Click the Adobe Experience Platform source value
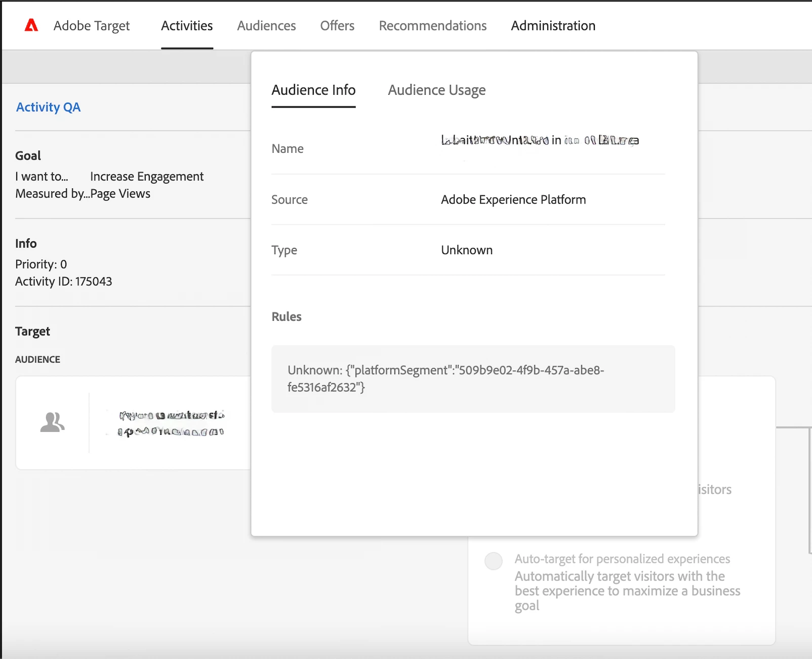The width and height of the screenshot is (812, 659). 513,199
